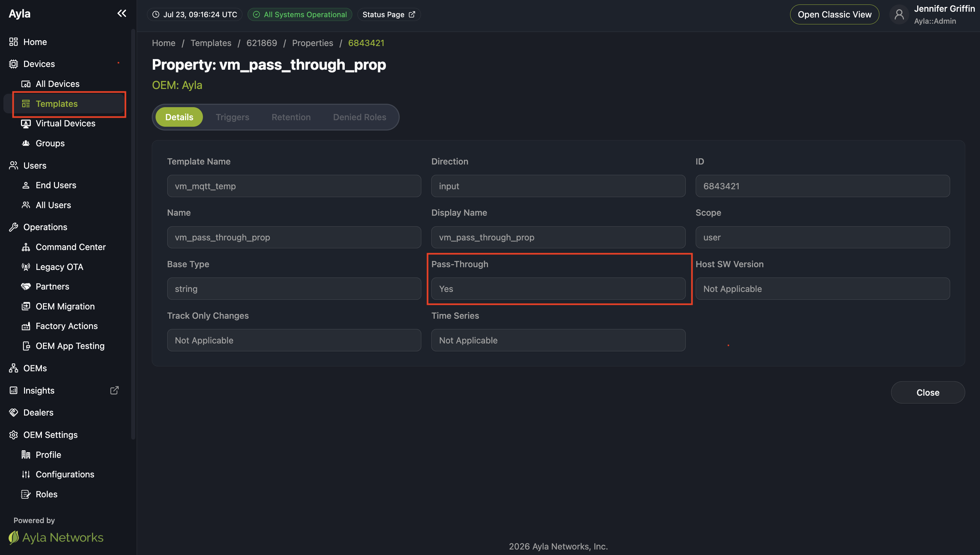Select Home in the sidebar menu
Viewport: 980px width, 555px height.
35,42
